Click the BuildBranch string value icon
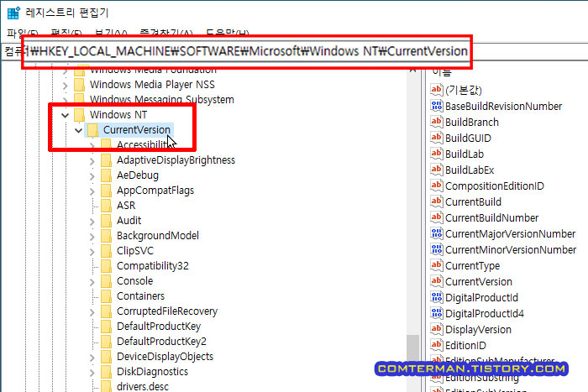Image resolution: width=588 pixels, height=392 pixels. coord(437,122)
